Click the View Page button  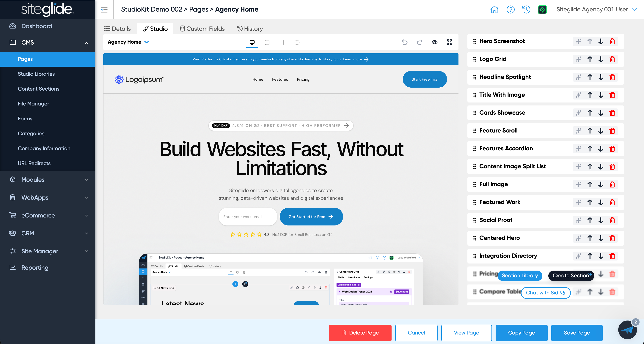466,333
